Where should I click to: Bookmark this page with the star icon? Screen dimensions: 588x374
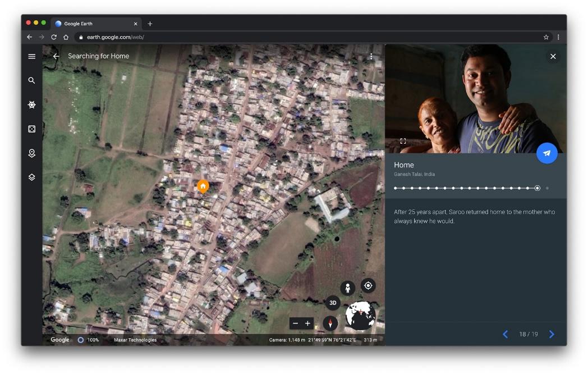[546, 37]
